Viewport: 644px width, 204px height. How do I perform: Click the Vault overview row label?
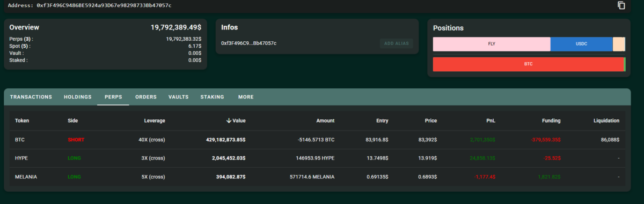(x=17, y=53)
